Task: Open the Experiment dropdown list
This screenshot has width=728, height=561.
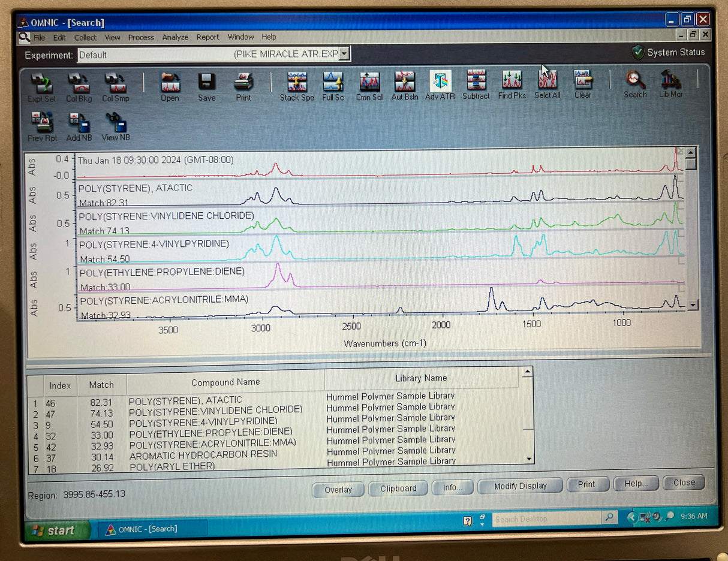Action: [344, 53]
